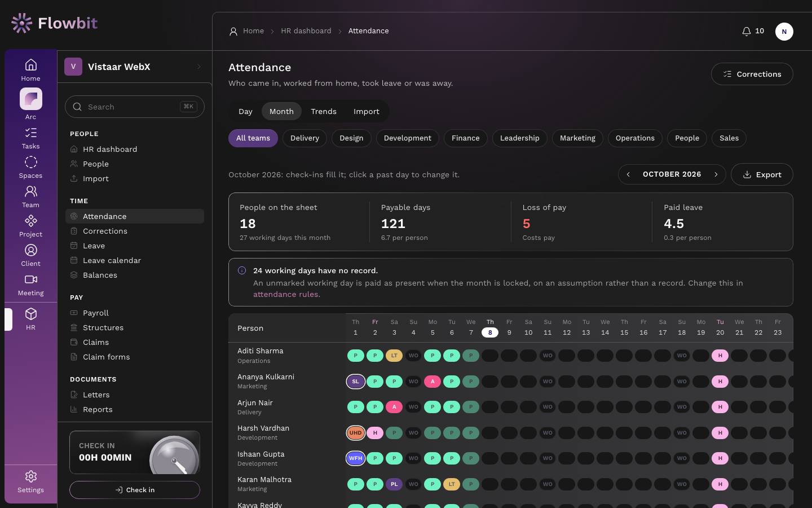Image resolution: width=812 pixels, height=508 pixels.
Task: Switch to the Trends tab
Action: point(324,112)
